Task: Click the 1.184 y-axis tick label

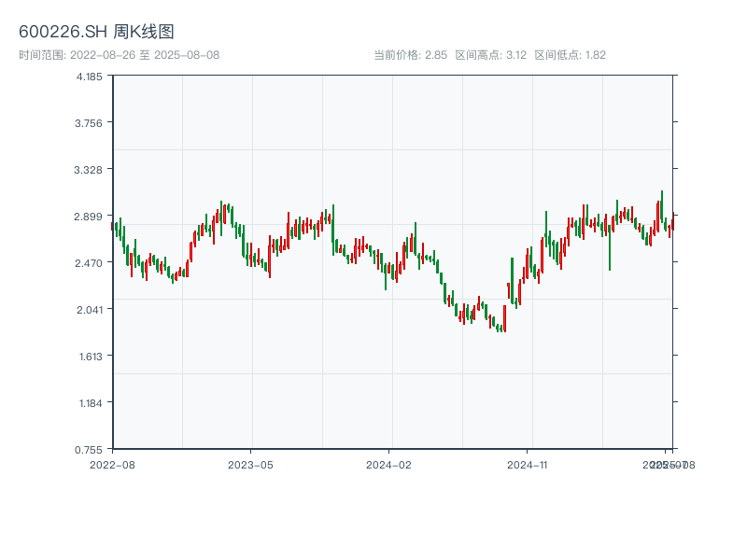Action: click(x=90, y=403)
